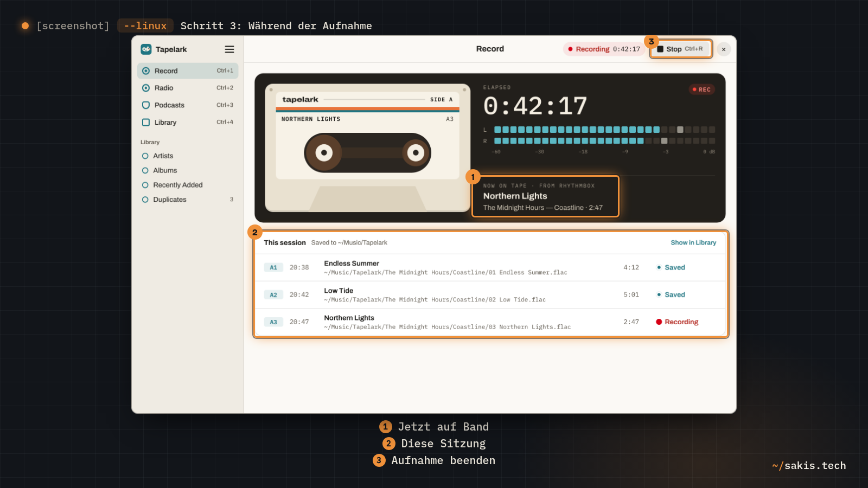Click 'Saved to ~/Music/Tapelark' text
This screenshot has height=488, width=868.
(x=349, y=243)
